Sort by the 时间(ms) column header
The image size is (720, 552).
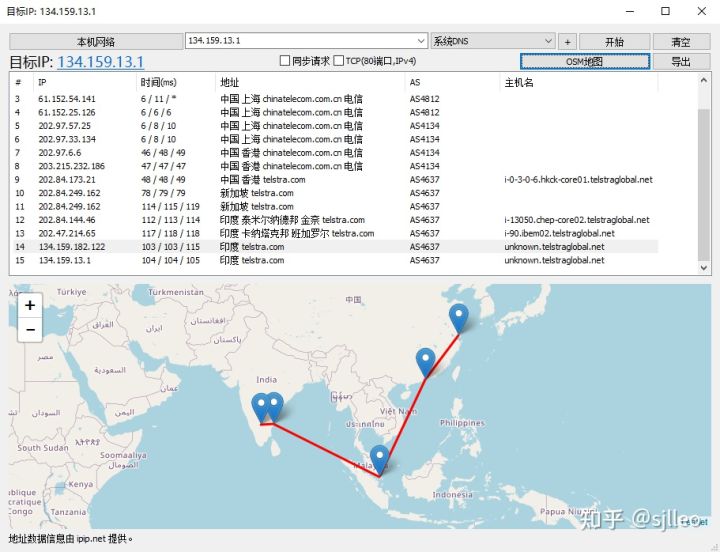click(x=175, y=83)
